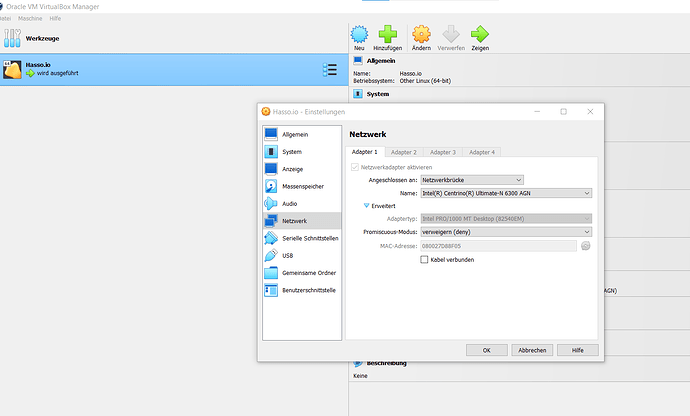Screen dimensions: 690x416
Task: Open Netzwerk settings category
Action: click(x=302, y=221)
